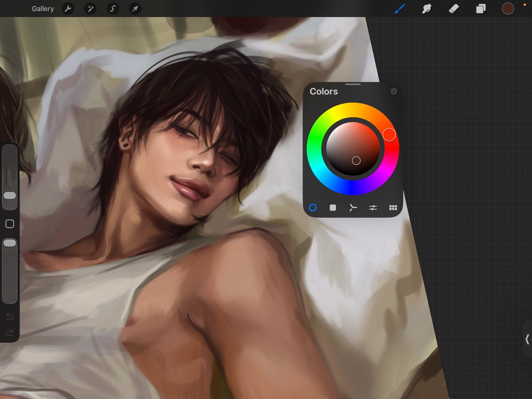
Task: Select the Eraser tool
Action: tap(454, 8)
